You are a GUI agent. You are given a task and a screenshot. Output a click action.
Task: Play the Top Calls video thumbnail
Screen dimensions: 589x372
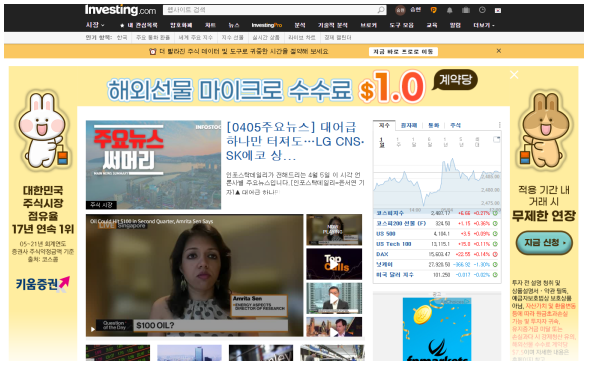334,264
